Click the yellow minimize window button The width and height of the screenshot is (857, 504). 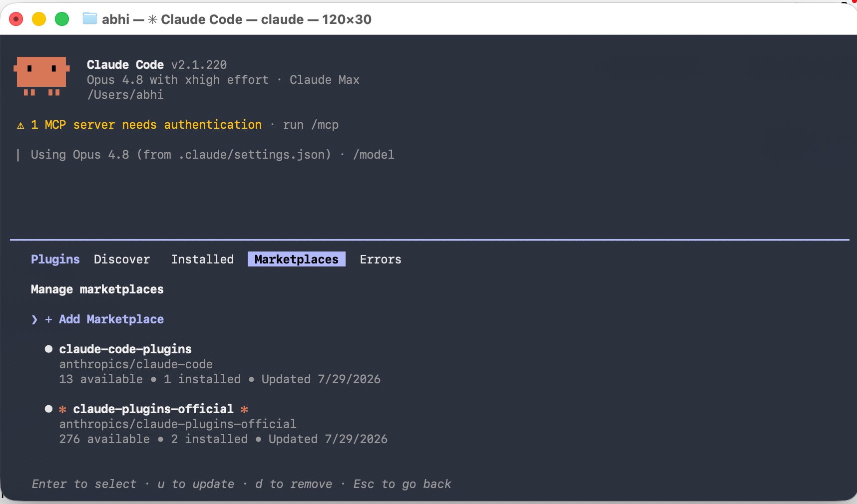[39, 19]
